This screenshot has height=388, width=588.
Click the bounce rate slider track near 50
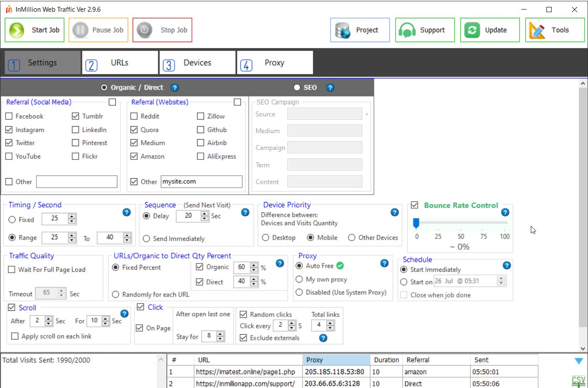tap(461, 223)
